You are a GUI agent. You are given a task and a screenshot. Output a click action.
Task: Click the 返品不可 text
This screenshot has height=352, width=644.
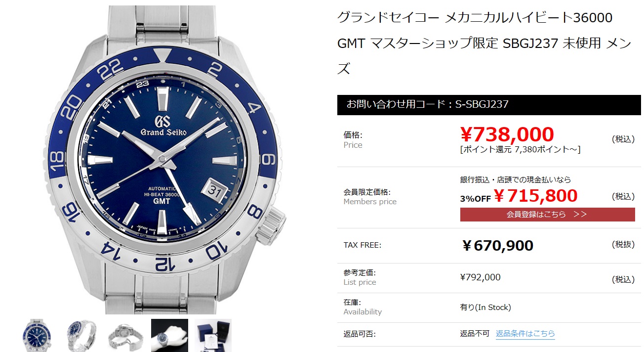[475, 334]
